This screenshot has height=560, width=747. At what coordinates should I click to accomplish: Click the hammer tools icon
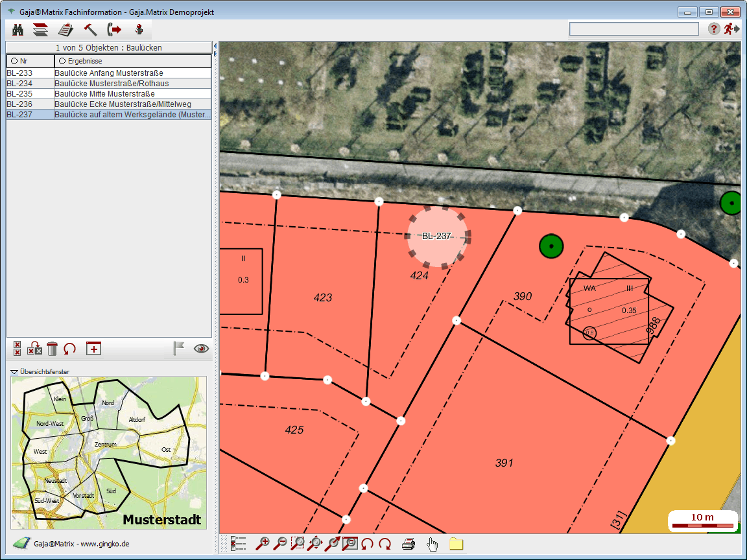pos(90,29)
